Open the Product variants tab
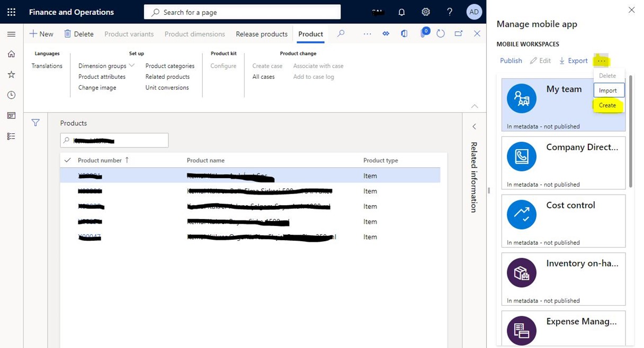This screenshot has height=348, width=644. (x=129, y=34)
